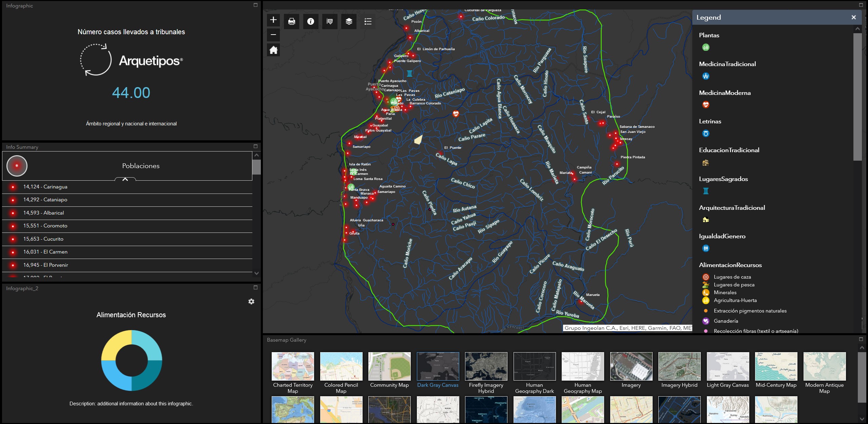Select 15,551 - Coromoto entry
Image resolution: width=868 pixels, height=424 pixels.
point(127,226)
